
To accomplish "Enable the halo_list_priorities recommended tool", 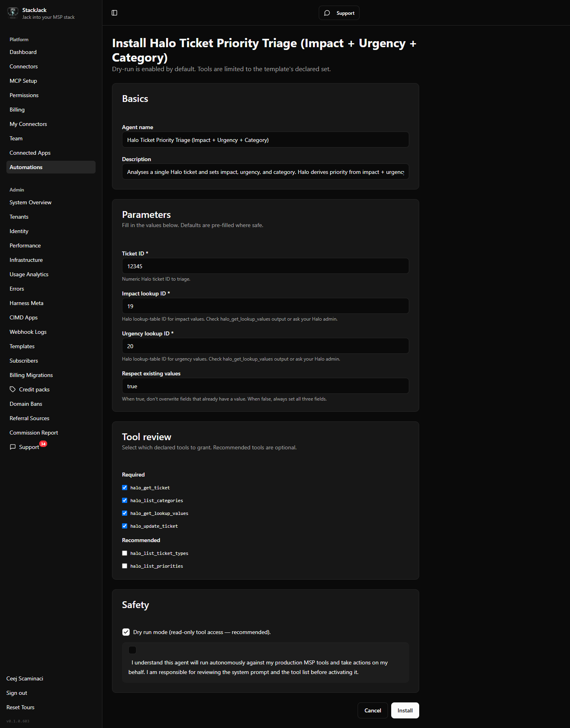I will click(x=125, y=566).
